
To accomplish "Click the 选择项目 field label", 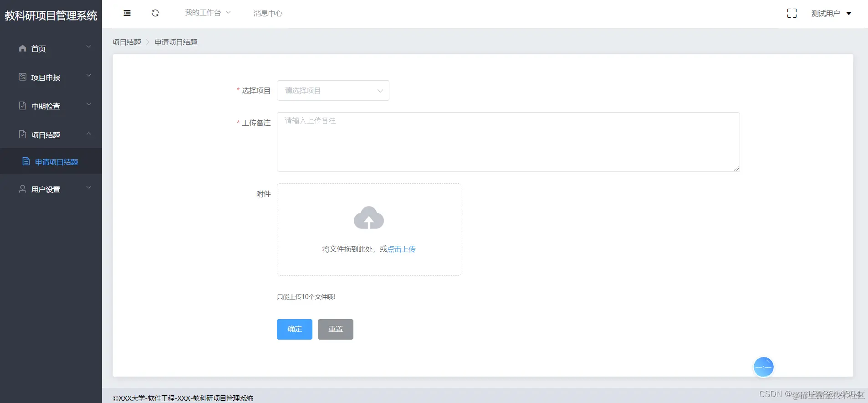I will 256,91.
